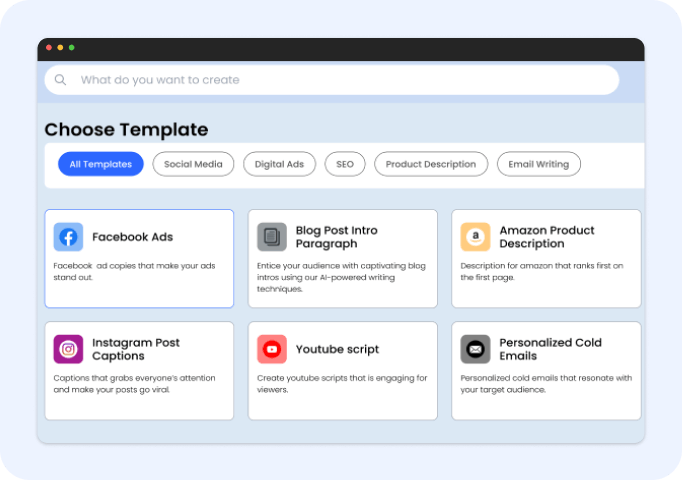Viewport: 682px width, 480px height.
Task: Open the Facebook Ads template title
Action: click(x=133, y=237)
